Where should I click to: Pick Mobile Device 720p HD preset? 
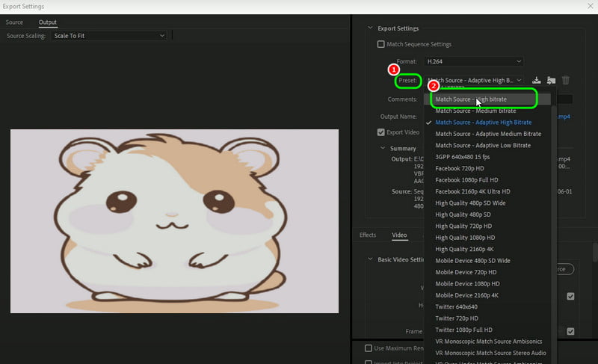point(487,272)
